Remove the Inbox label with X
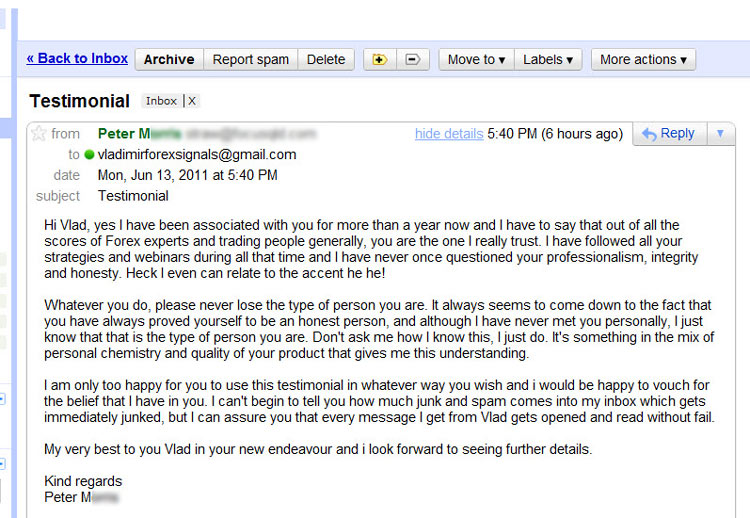750x518 pixels. coord(192,101)
